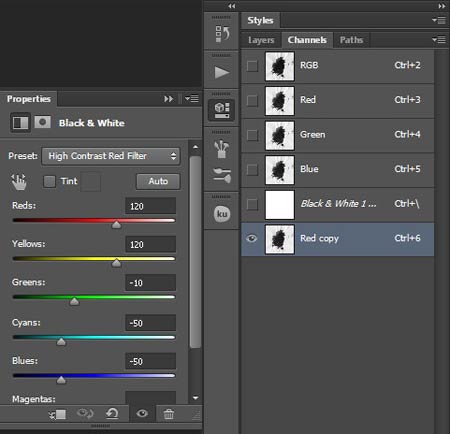Click the Black & White 1 ... channel name
Viewport: 450px width, 434px height.
click(x=338, y=203)
